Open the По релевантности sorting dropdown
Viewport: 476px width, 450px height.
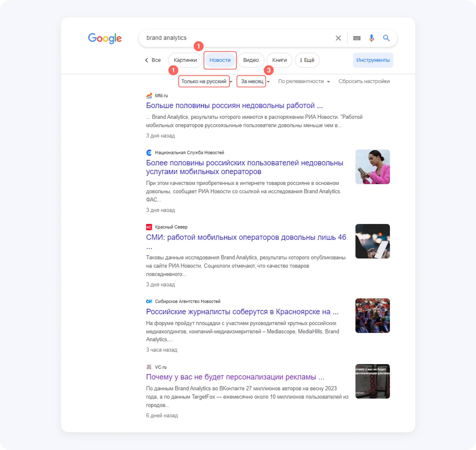304,81
